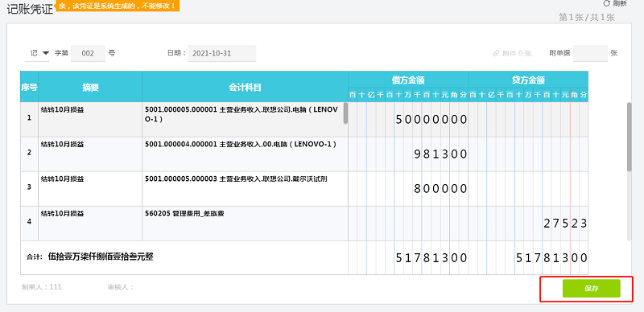Click the 借方金额 column header
The width and height of the screenshot is (644, 312).
[x=408, y=80]
